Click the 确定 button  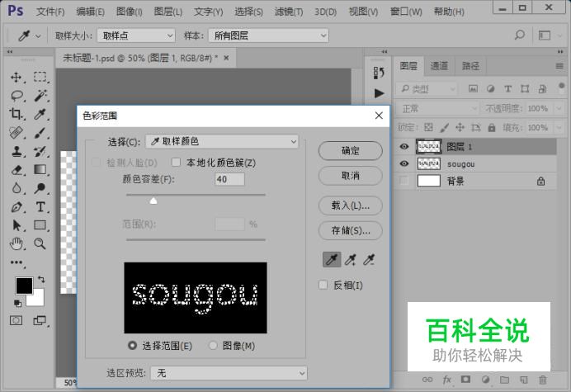pos(351,151)
